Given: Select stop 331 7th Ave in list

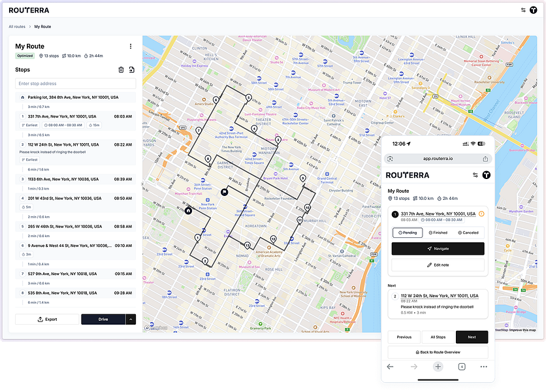Looking at the screenshot, I should point(76,121).
